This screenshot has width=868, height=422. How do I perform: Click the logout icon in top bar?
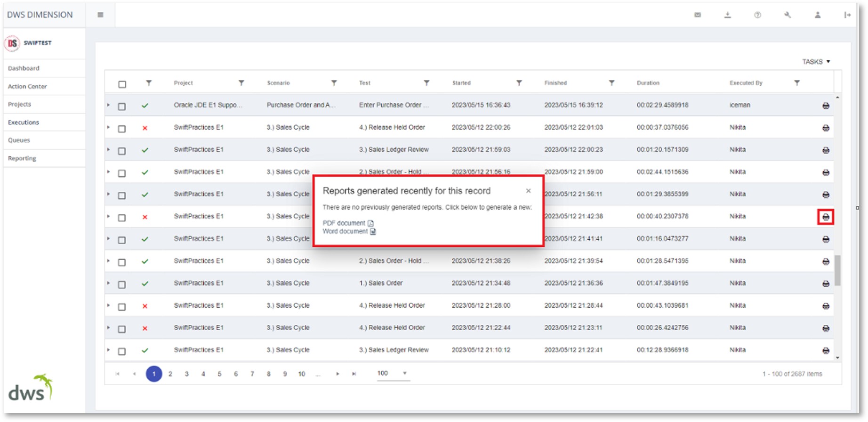tap(847, 15)
